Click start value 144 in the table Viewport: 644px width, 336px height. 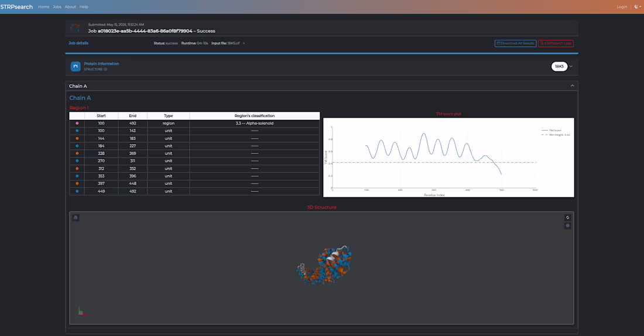click(101, 138)
